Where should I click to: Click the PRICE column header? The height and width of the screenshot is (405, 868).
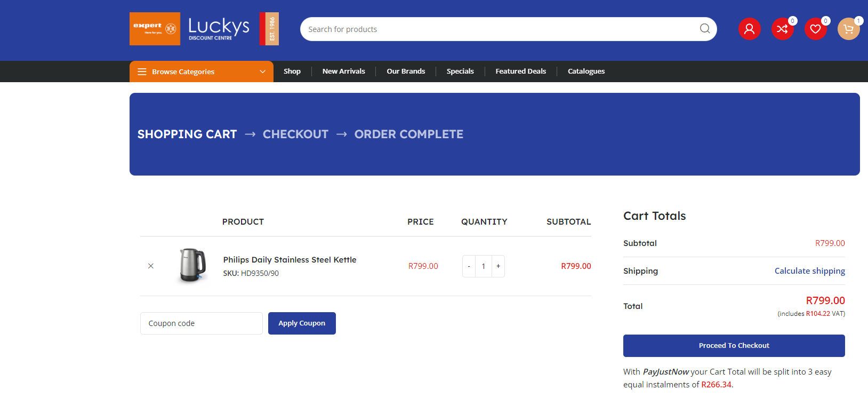click(421, 222)
